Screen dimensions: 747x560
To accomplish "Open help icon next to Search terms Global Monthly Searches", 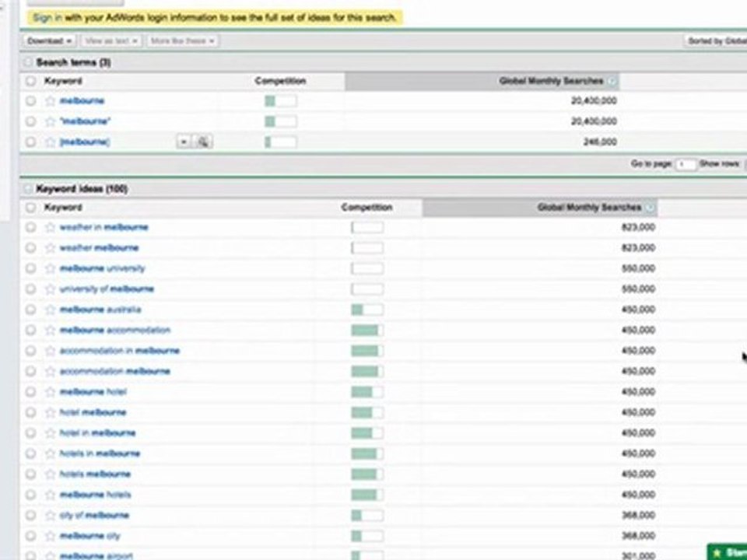I will tap(612, 81).
